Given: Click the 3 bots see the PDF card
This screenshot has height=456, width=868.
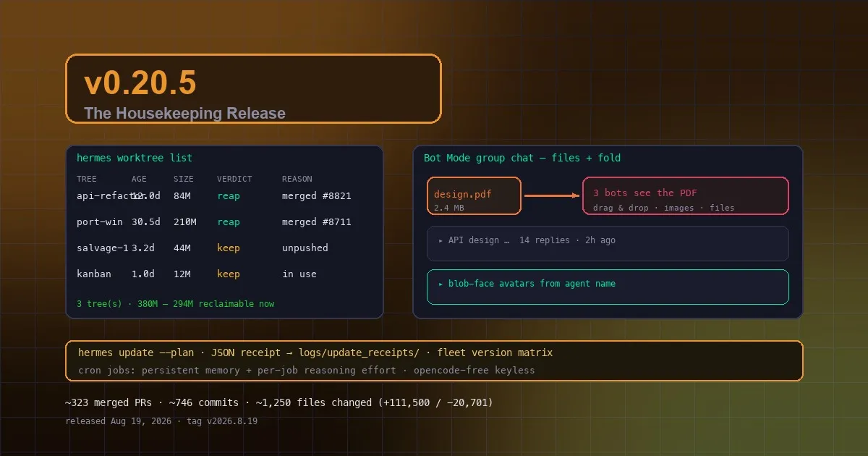Looking at the screenshot, I should coord(686,196).
